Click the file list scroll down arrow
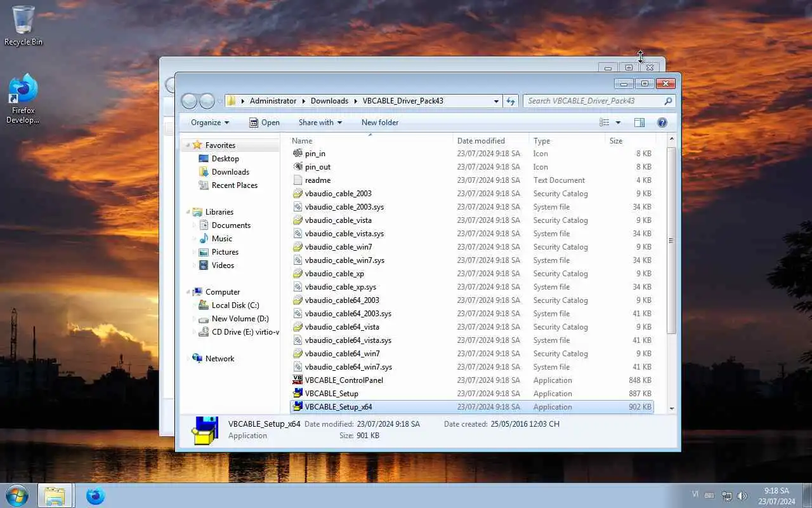Image resolution: width=812 pixels, height=508 pixels. coord(671,408)
